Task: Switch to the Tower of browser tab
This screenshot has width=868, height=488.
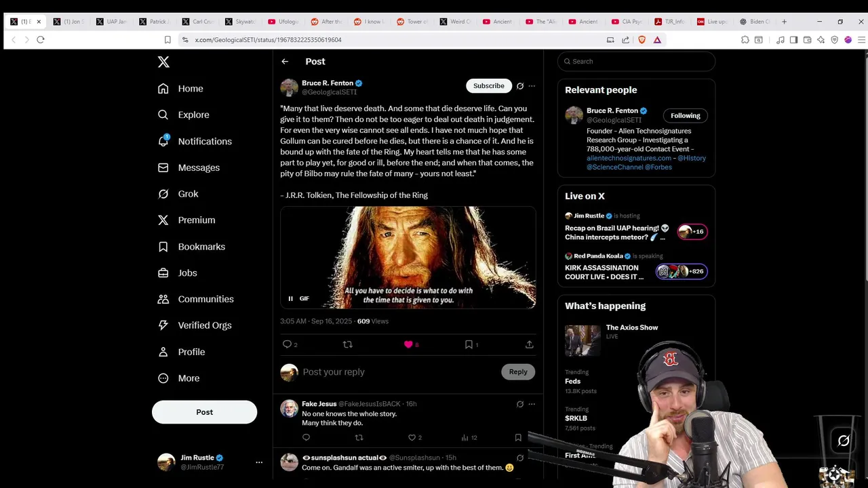Action: pos(412,22)
